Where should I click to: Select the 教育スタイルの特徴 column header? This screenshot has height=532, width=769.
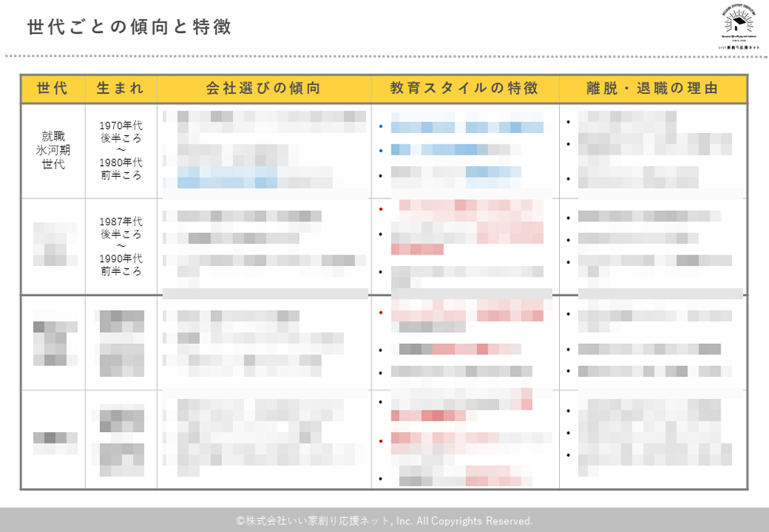pyautogui.click(x=464, y=88)
